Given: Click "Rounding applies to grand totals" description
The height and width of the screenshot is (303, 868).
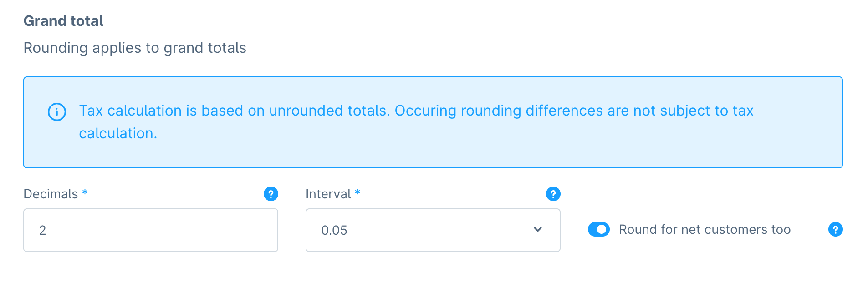Looking at the screenshot, I should tap(135, 48).
